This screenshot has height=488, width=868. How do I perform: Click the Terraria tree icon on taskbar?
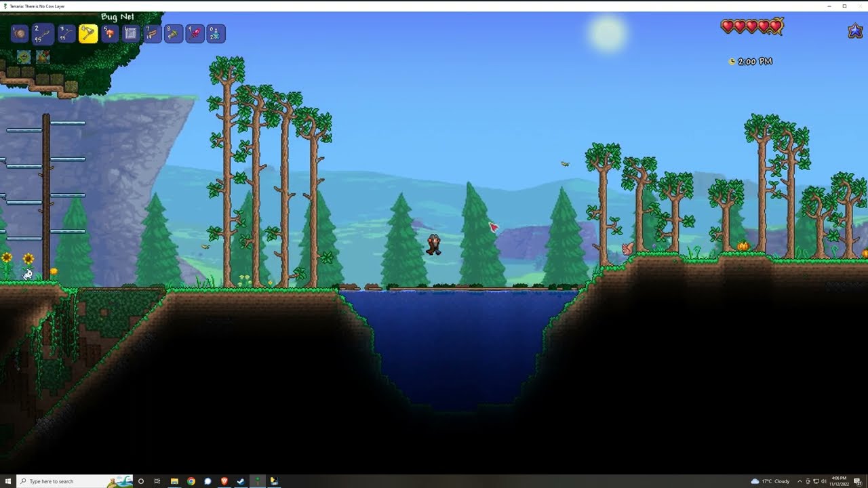[x=258, y=481]
